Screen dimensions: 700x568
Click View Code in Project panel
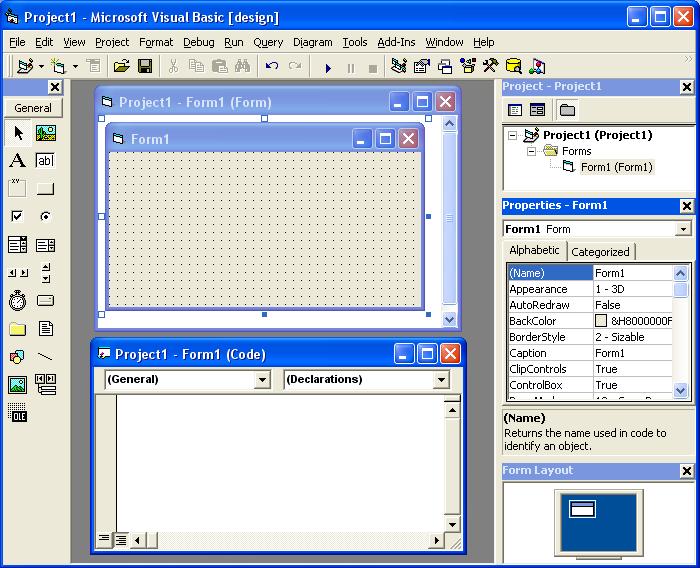[x=515, y=109]
